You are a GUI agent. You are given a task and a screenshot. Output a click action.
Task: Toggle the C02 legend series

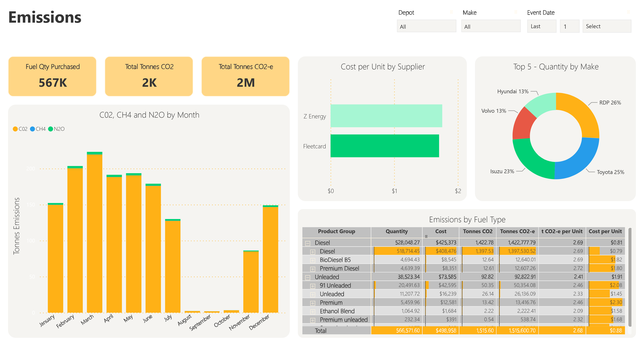20,129
